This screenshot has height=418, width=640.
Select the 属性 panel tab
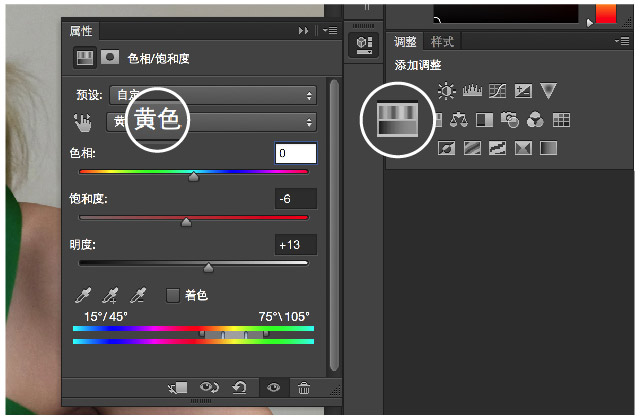(81, 31)
